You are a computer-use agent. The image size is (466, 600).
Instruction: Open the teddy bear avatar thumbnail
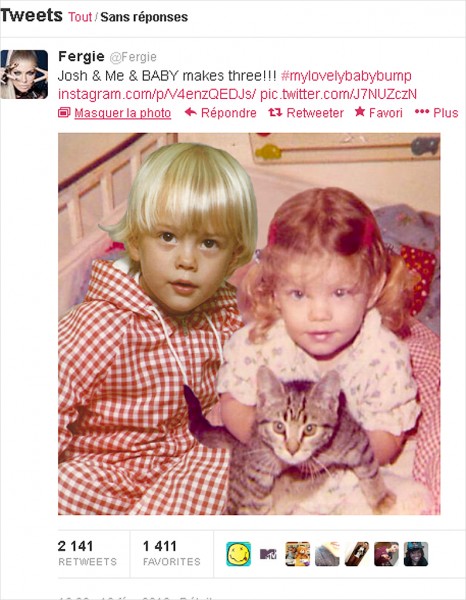tap(298, 554)
